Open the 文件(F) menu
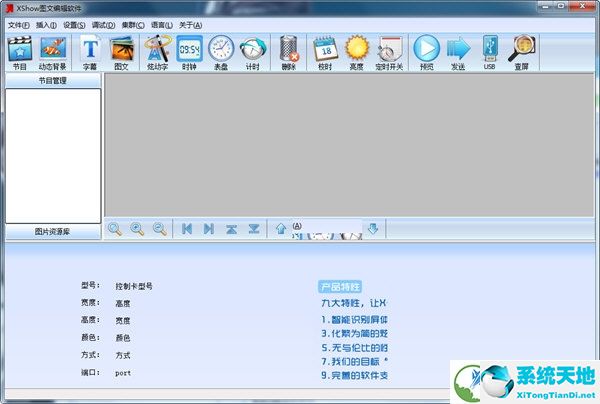This screenshot has height=404, width=600. tap(19, 25)
